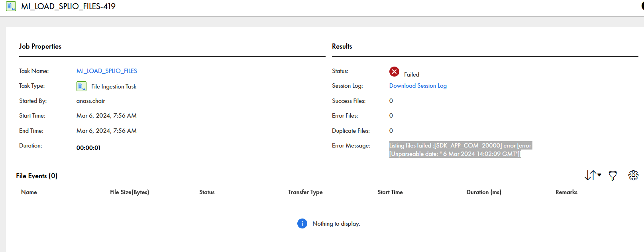Image resolution: width=644 pixels, height=252 pixels.
Task: Open the File Events sort dropdown
Action: (x=593, y=175)
